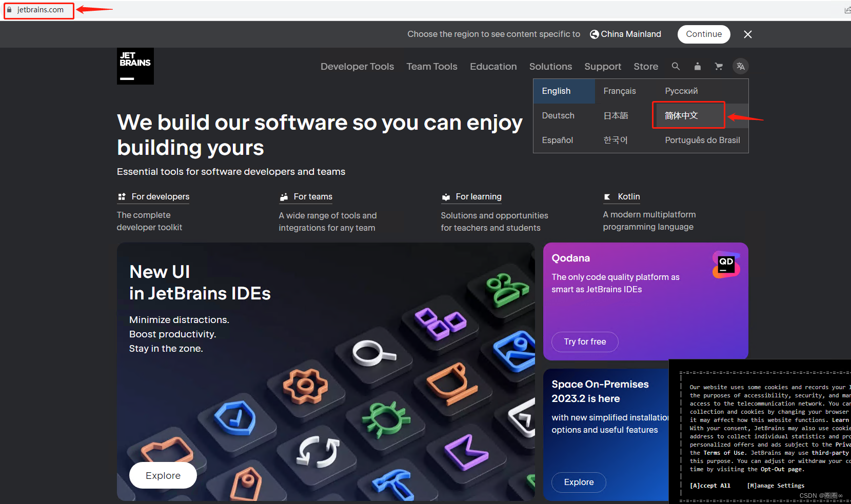Open the Team Tools menu

click(431, 66)
